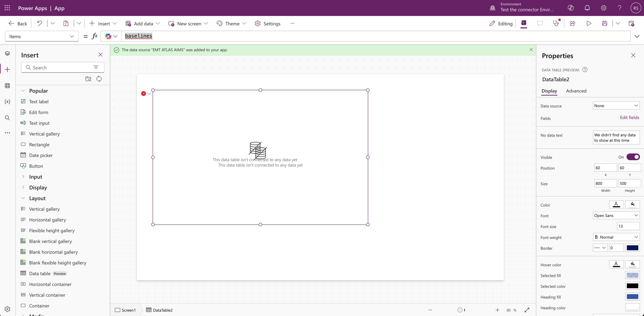Click the Back button
644x316 pixels.
click(x=18, y=24)
